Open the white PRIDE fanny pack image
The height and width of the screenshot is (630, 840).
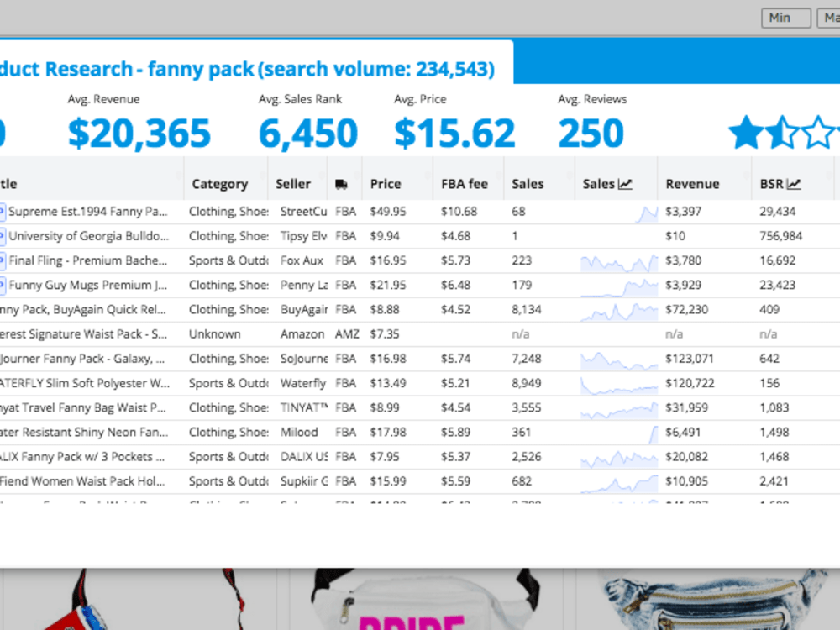point(426,599)
